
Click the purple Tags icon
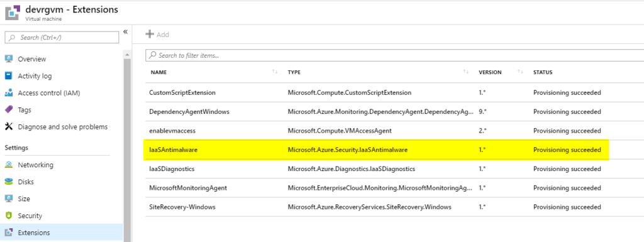click(9, 110)
